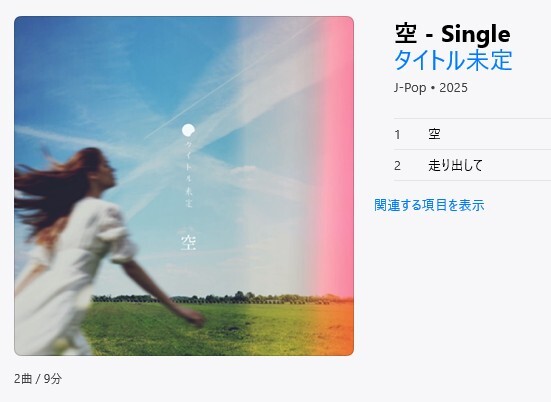This screenshot has height=402, width=551.
Task: Open the タイトル未定 artist link
Action: coord(453,60)
